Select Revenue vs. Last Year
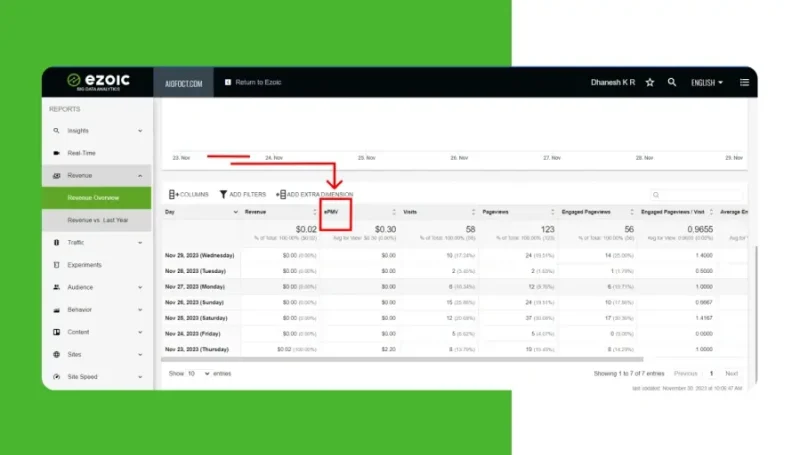The image size is (800, 455). coord(96,220)
